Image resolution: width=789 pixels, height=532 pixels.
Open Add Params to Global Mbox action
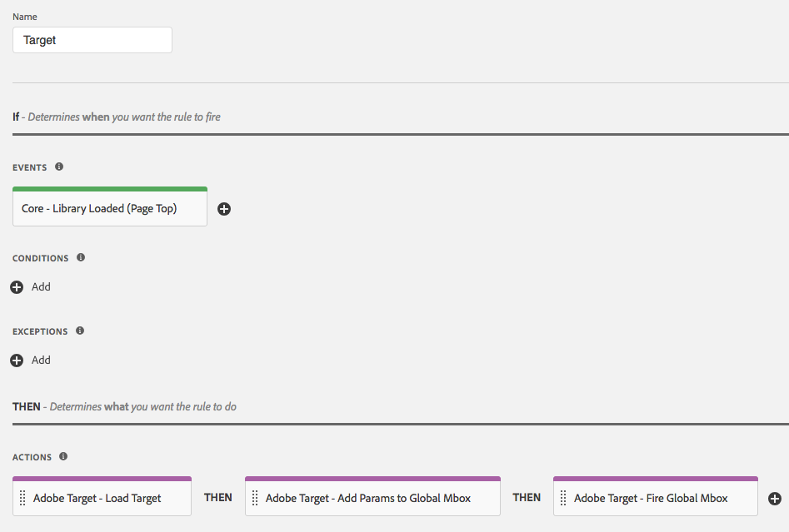point(372,496)
